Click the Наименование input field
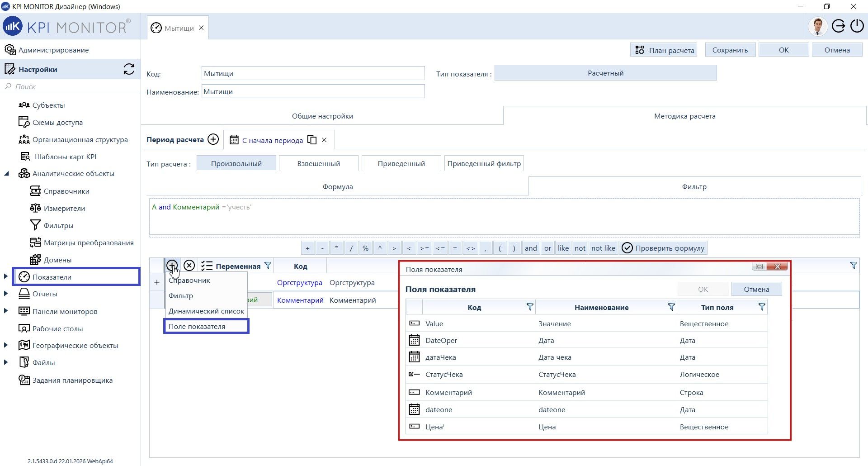Screen dimensions: 868x466 [x=313, y=91]
